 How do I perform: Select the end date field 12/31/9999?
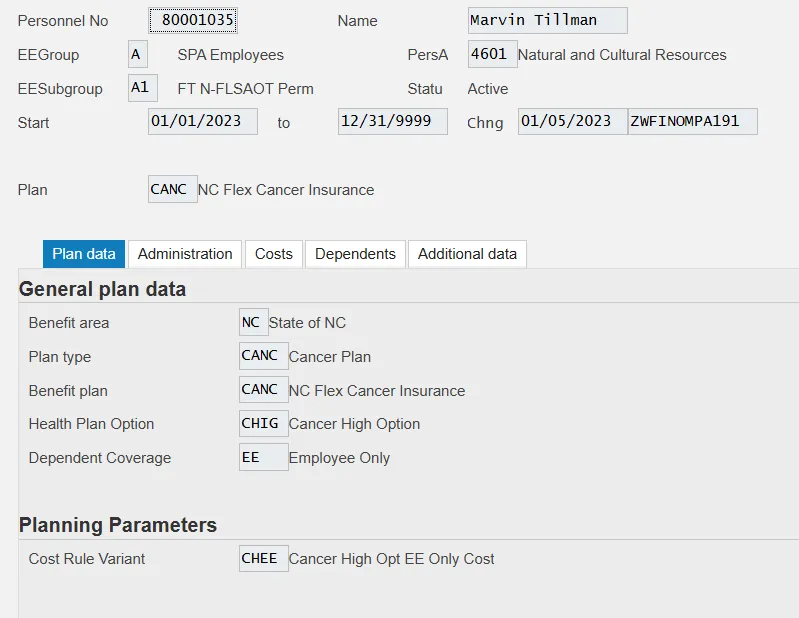tap(392, 122)
